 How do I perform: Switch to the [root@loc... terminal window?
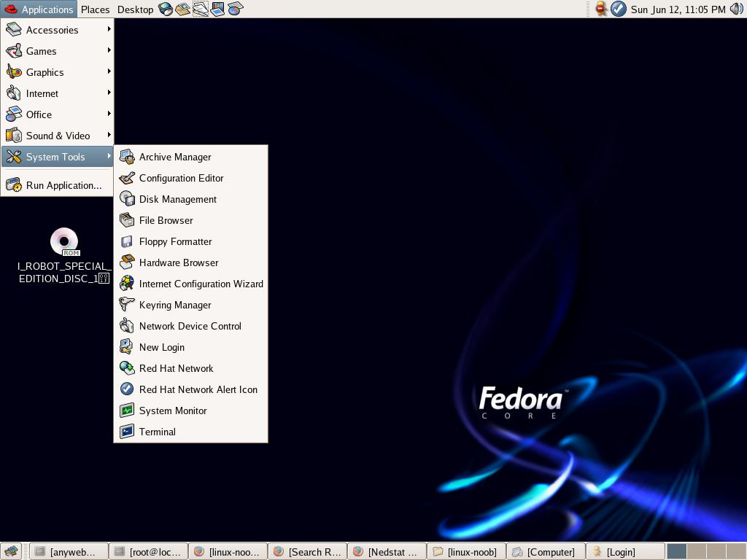click(x=149, y=552)
